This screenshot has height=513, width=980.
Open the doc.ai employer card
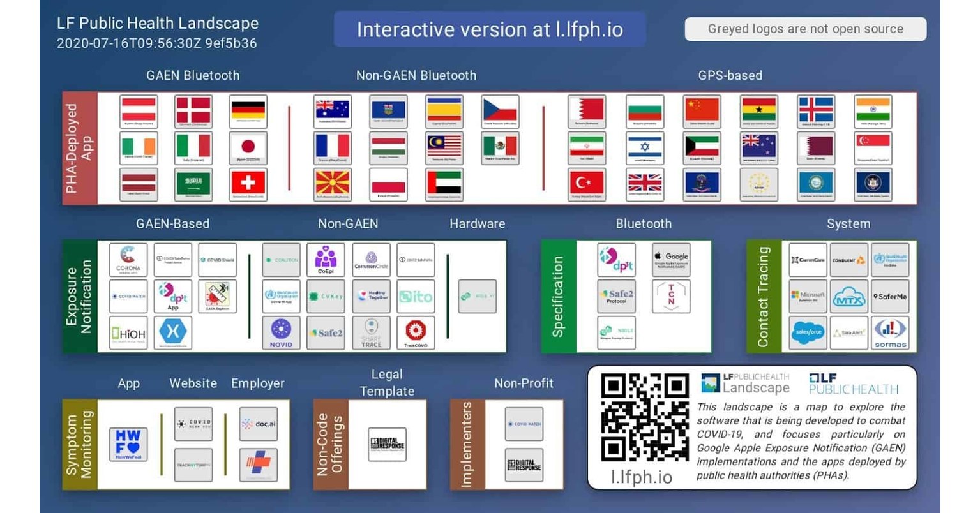point(259,424)
